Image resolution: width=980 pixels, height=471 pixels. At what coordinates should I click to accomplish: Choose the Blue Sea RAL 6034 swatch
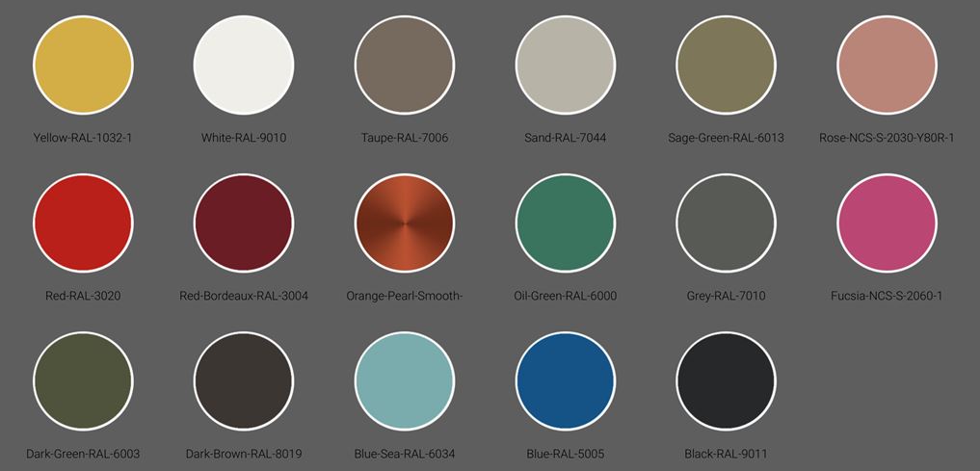[405, 381]
